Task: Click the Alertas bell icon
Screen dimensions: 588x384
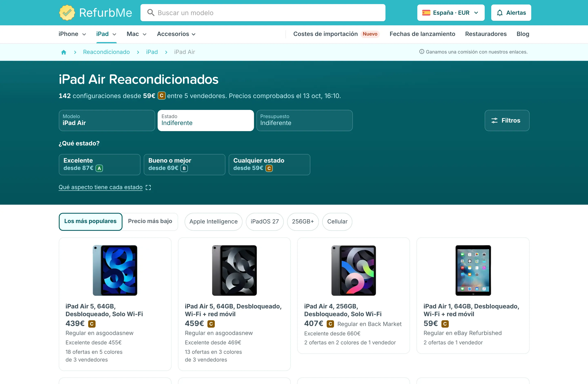Action: click(500, 13)
